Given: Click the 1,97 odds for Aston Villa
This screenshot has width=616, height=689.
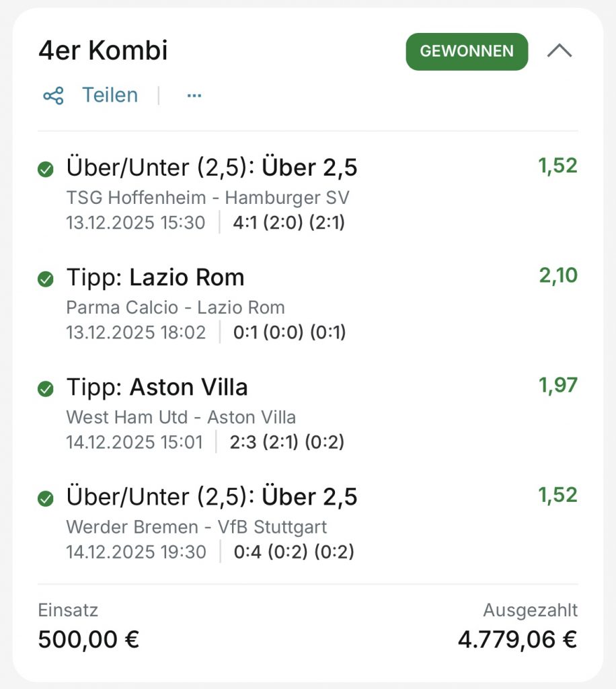Looking at the screenshot, I should coord(557,385).
